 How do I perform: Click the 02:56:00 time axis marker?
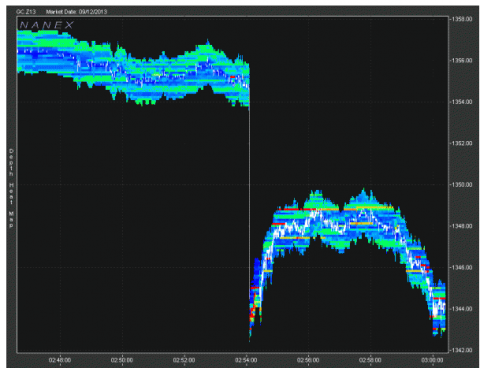coord(308,360)
